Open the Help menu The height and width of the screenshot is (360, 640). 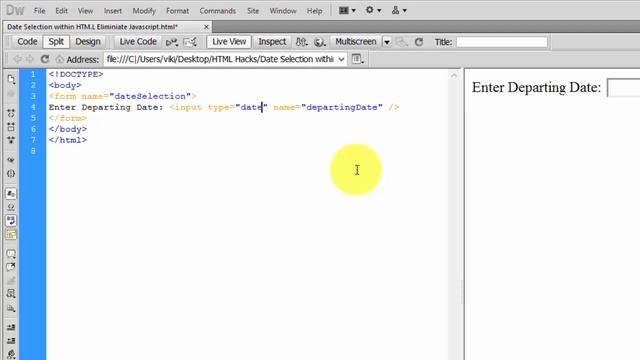click(315, 11)
